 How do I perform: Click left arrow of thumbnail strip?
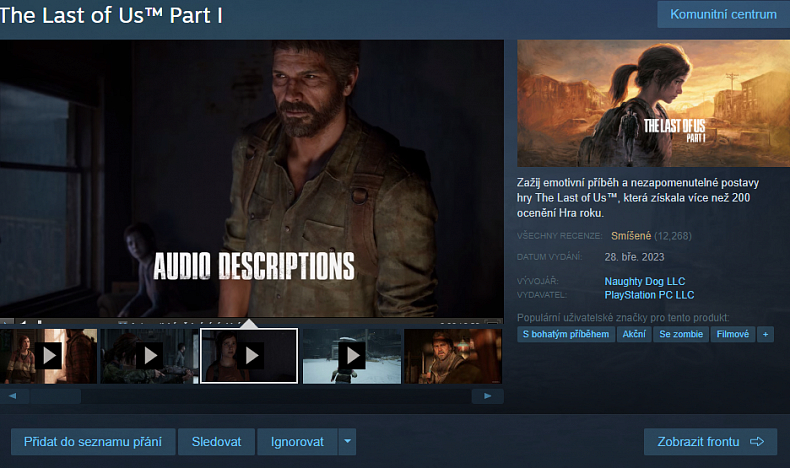tap(13, 396)
